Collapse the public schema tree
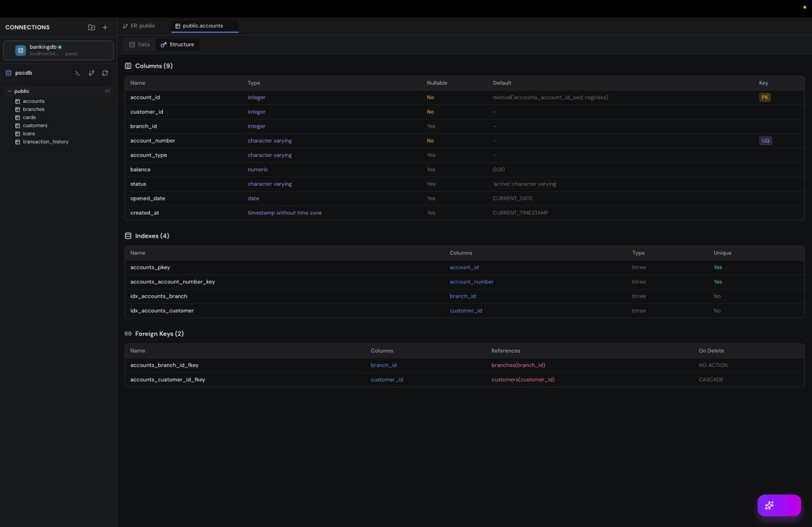Viewport: 812px width, 527px height. click(9, 91)
